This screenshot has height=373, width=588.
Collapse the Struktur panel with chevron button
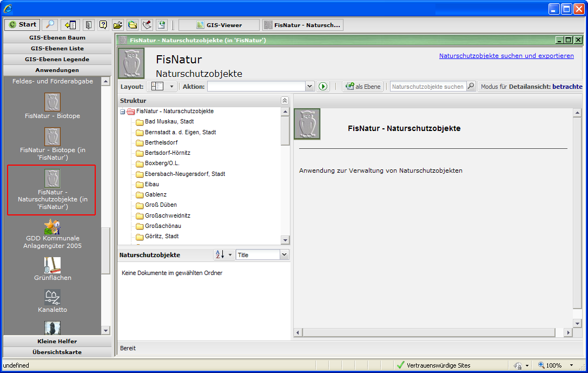tap(285, 101)
